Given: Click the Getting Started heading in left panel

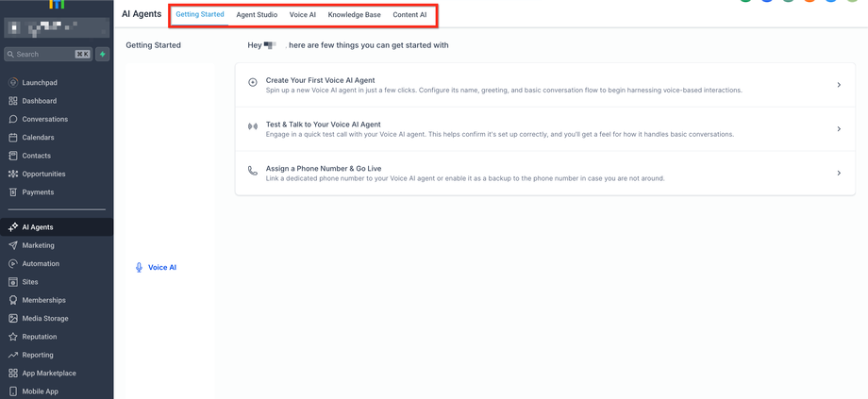Looking at the screenshot, I should tap(154, 45).
